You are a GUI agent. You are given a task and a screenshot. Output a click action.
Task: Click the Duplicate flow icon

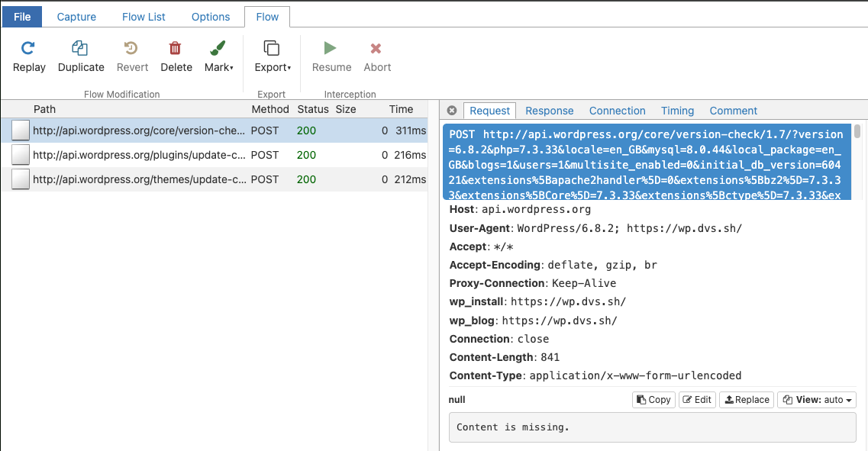click(x=80, y=53)
